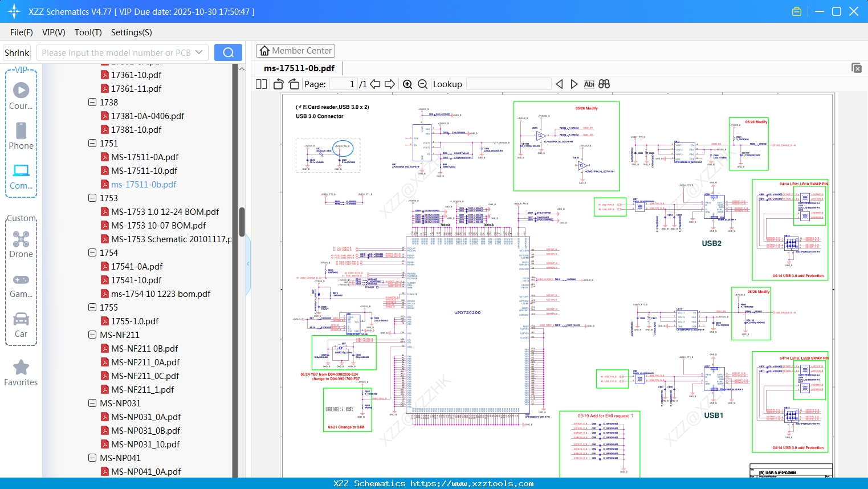
Task: Open the Phone category in sidebar
Action: 21,136
